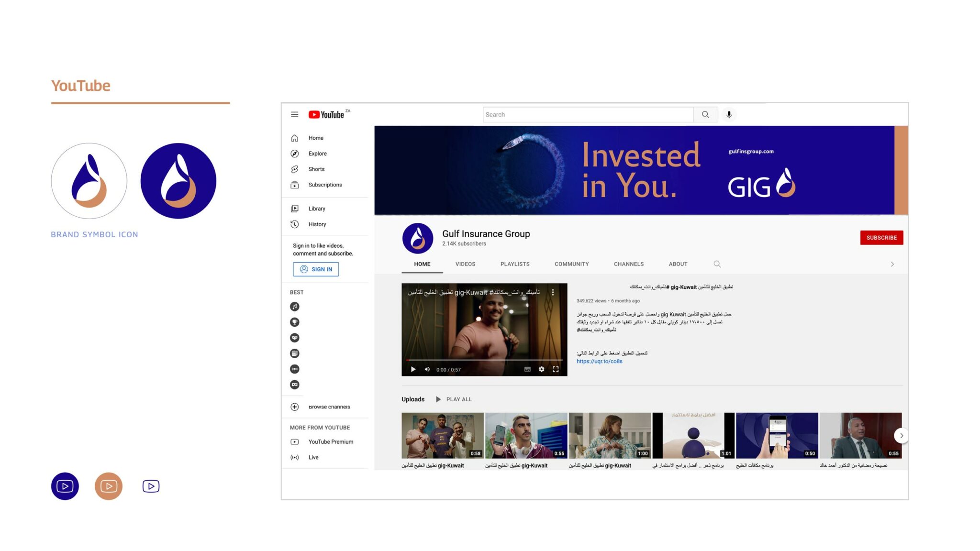Click the channel search magnifier icon
Image resolution: width=980 pixels, height=551 pixels.
[x=717, y=264]
